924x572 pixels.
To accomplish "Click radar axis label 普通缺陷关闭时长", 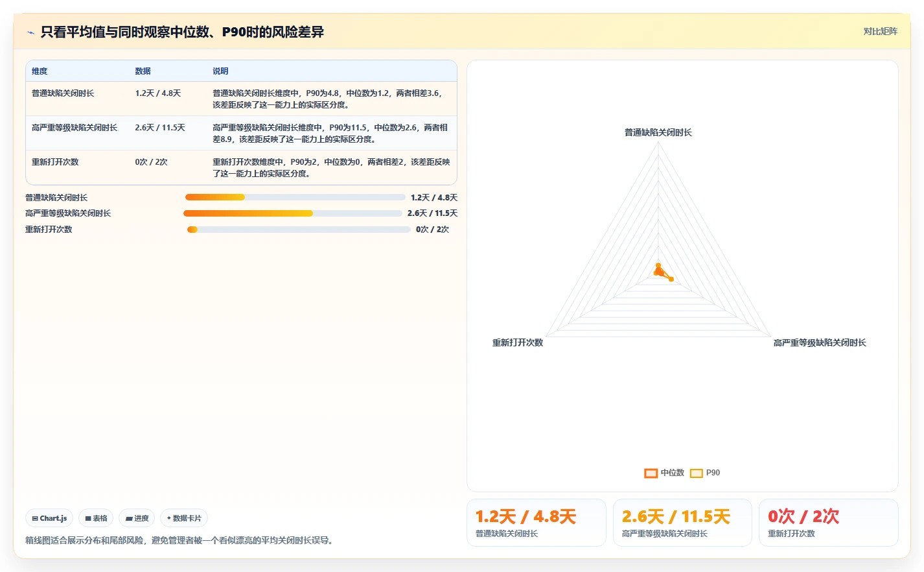I will (658, 132).
